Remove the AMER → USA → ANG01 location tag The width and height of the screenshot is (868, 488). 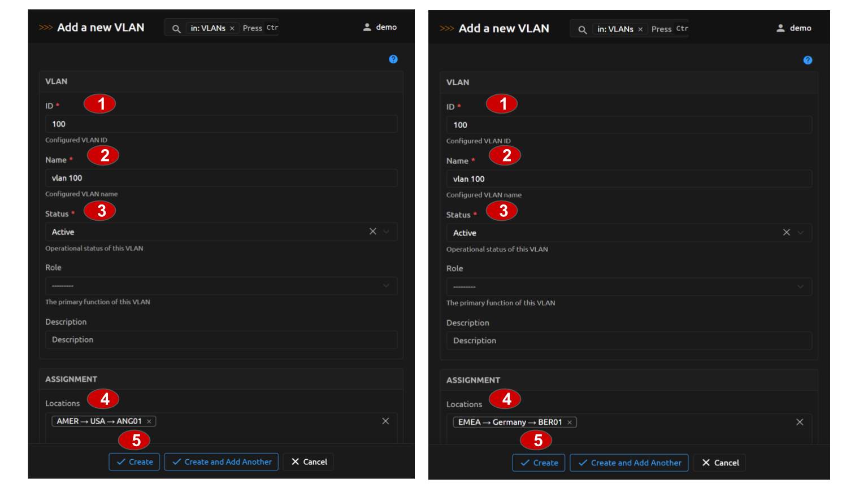coord(149,421)
